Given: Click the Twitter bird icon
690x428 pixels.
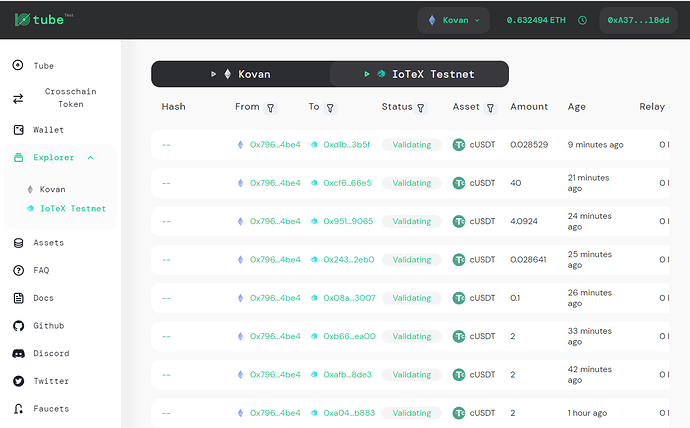Looking at the screenshot, I should click(18, 381).
